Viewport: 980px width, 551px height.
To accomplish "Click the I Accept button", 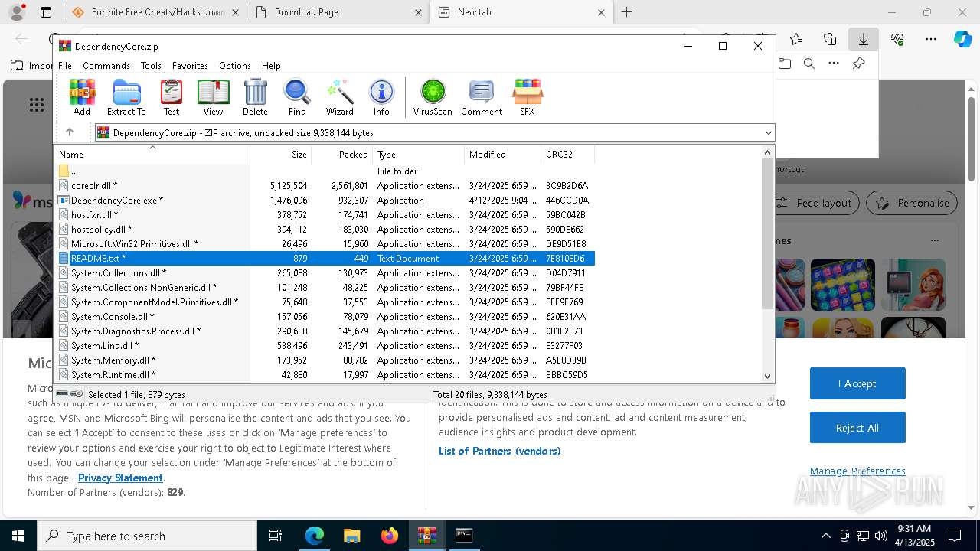I will click(857, 383).
